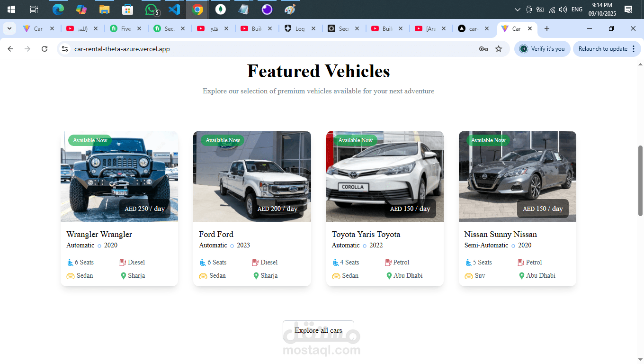644x364 pixels.
Task: Click the scrollbar down arrow
Action: click(x=640, y=360)
